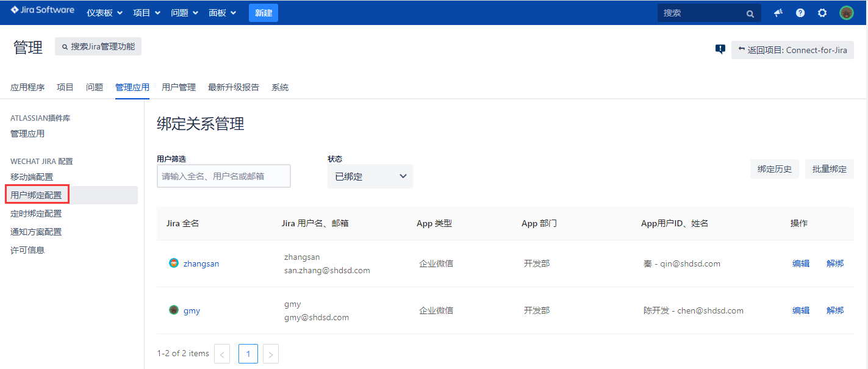Click 解绑 link for gmy
This screenshot has height=369, width=868.
point(834,310)
